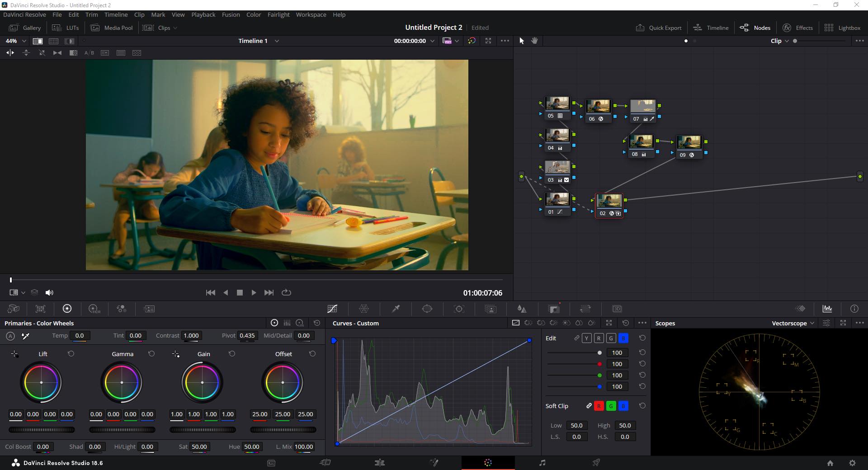868x470 pixels.
Task: Click the blue channel intensity slider handle
Action: tap(599, 386)
